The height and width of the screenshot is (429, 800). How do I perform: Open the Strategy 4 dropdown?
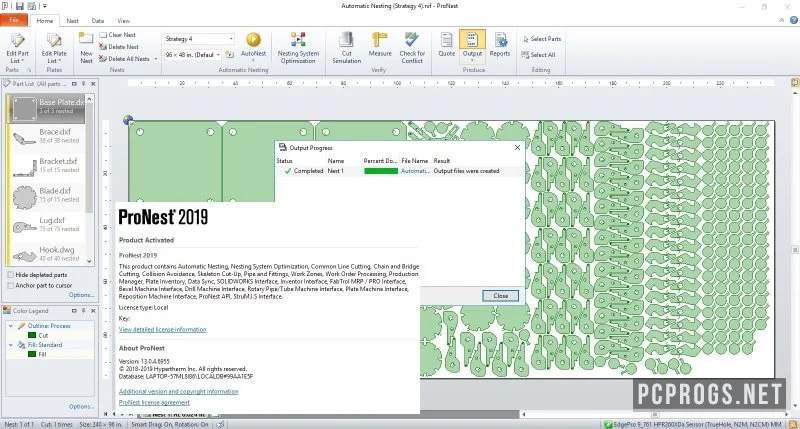[231, 39]
